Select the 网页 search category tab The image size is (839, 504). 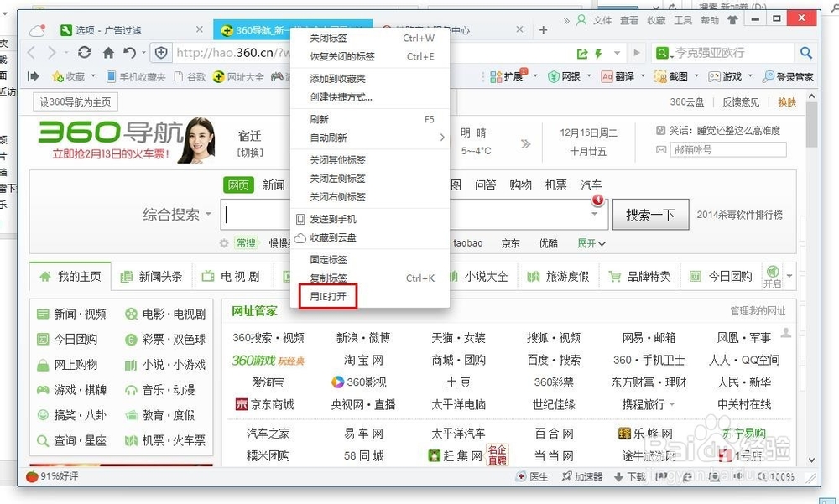tap(238, 185)
